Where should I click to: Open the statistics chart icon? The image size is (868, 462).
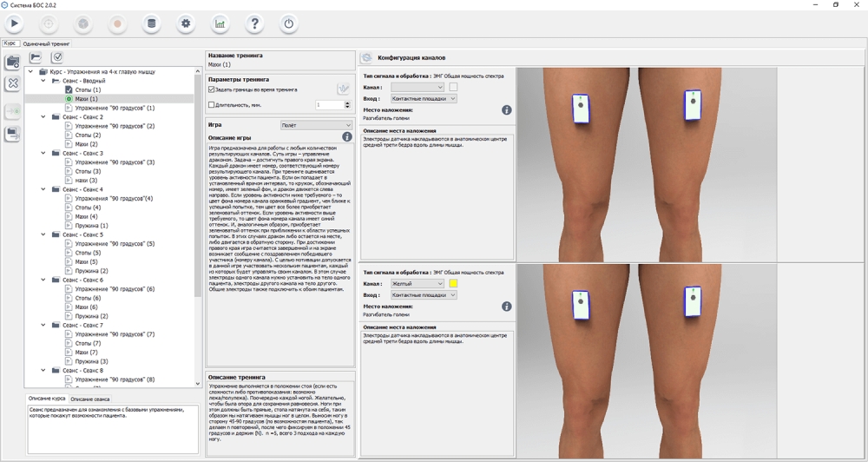(x=220, y=24)
